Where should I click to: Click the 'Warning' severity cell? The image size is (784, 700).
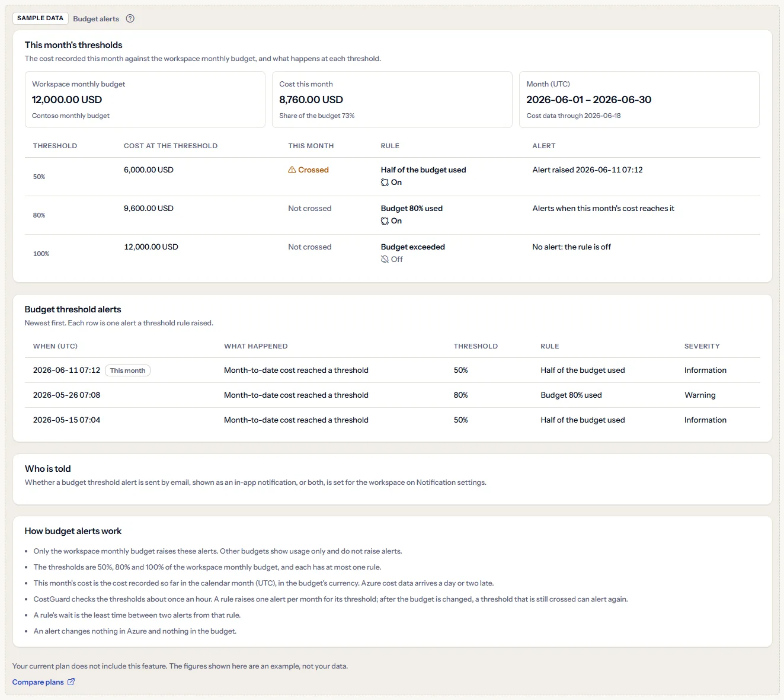700,395
